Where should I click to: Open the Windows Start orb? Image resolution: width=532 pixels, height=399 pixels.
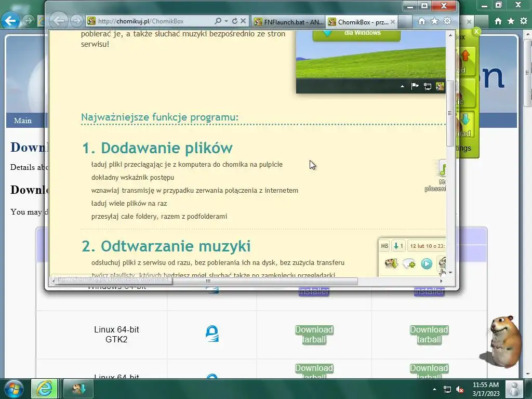click(x=14, y=389)
